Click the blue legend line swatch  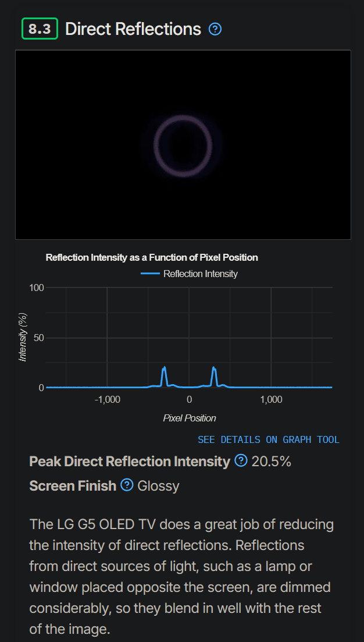pos(150,274)
